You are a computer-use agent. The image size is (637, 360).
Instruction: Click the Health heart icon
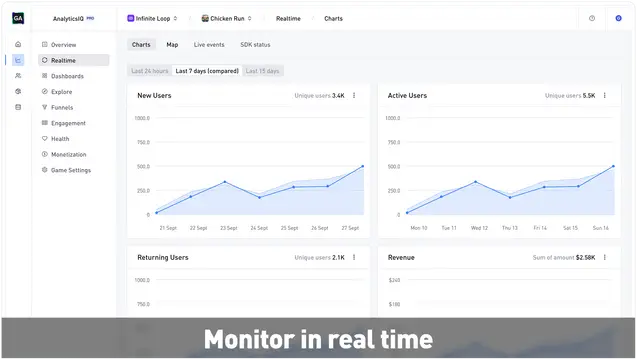pos(45,139)
